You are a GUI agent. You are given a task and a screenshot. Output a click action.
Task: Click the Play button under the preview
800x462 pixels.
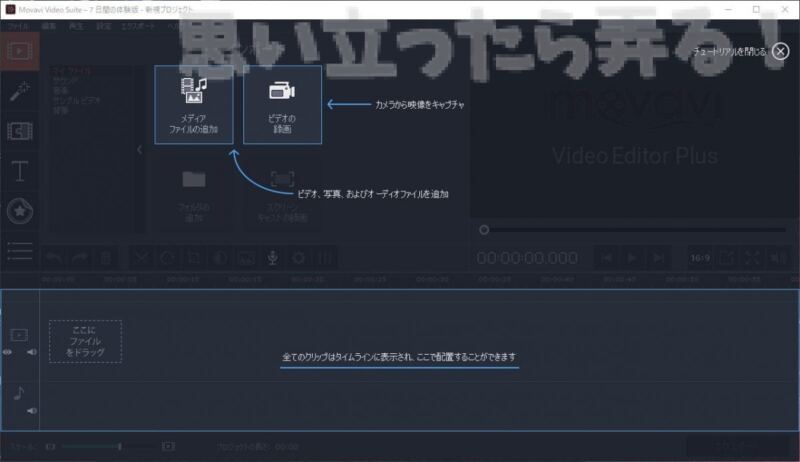pos(632,258)
